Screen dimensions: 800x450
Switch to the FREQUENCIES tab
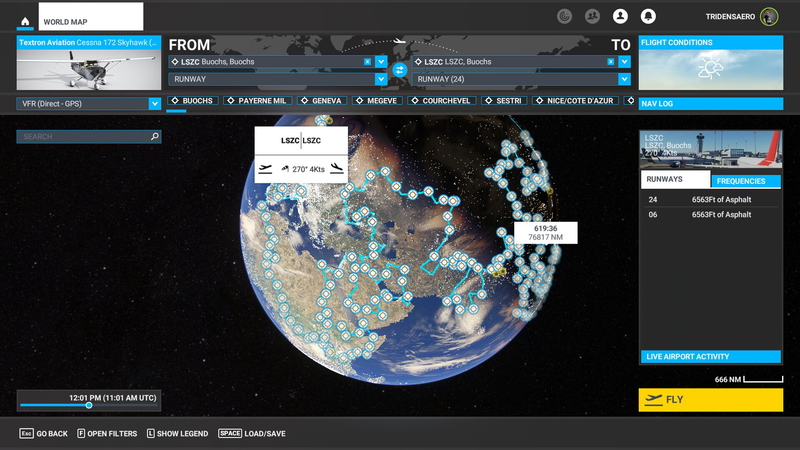coord(746,181)
